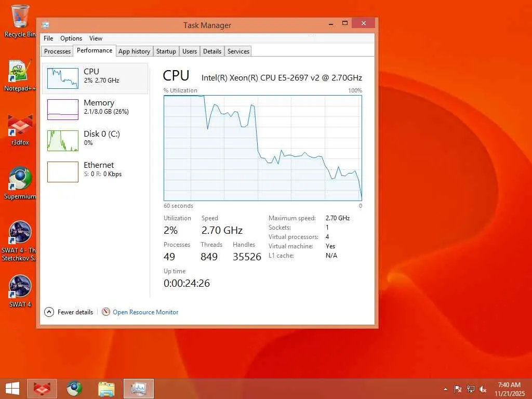Open the clock showing 7:40 AM
This screenshot has height=399, width=532.
(x=509, y=389)
